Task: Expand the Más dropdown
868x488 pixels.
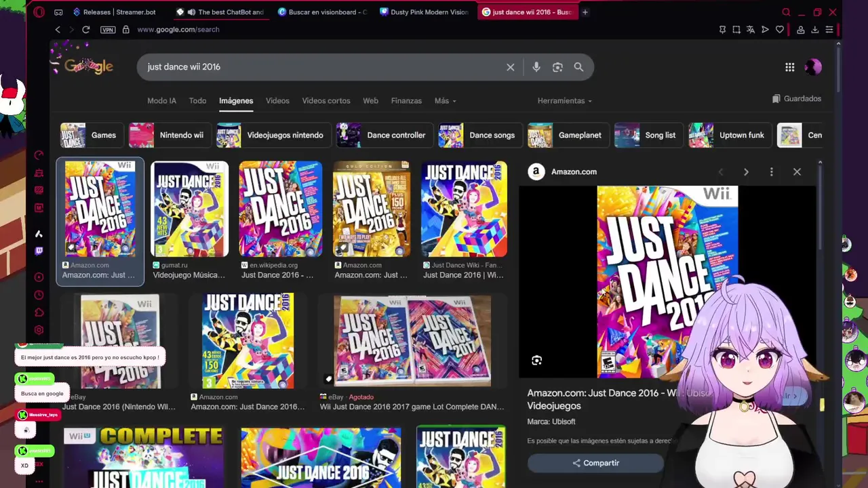Action: coord(445,100)
